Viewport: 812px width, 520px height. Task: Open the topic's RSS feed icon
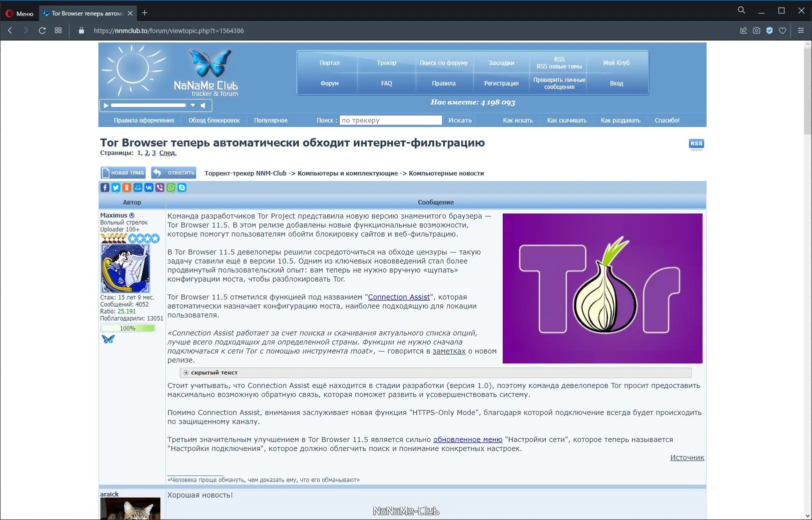pos(697,143)
